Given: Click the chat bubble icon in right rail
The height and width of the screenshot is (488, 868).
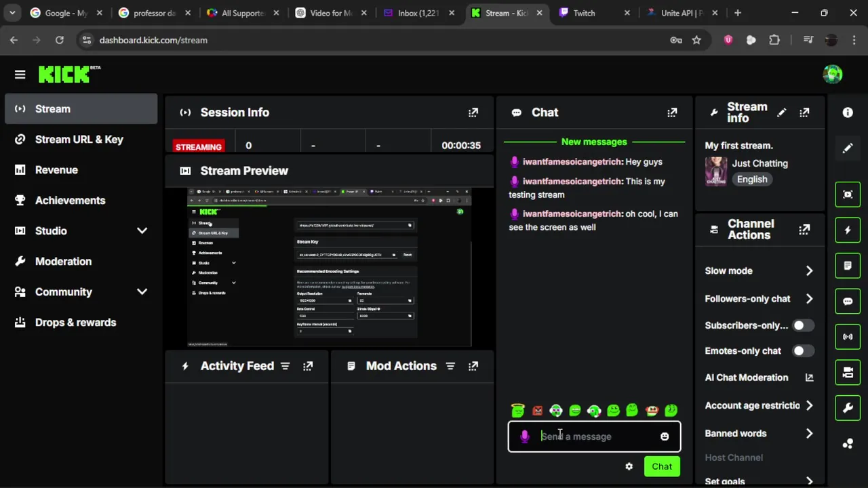Looking at the screenshot, I should pyautogui.click(x=848, y=301).
